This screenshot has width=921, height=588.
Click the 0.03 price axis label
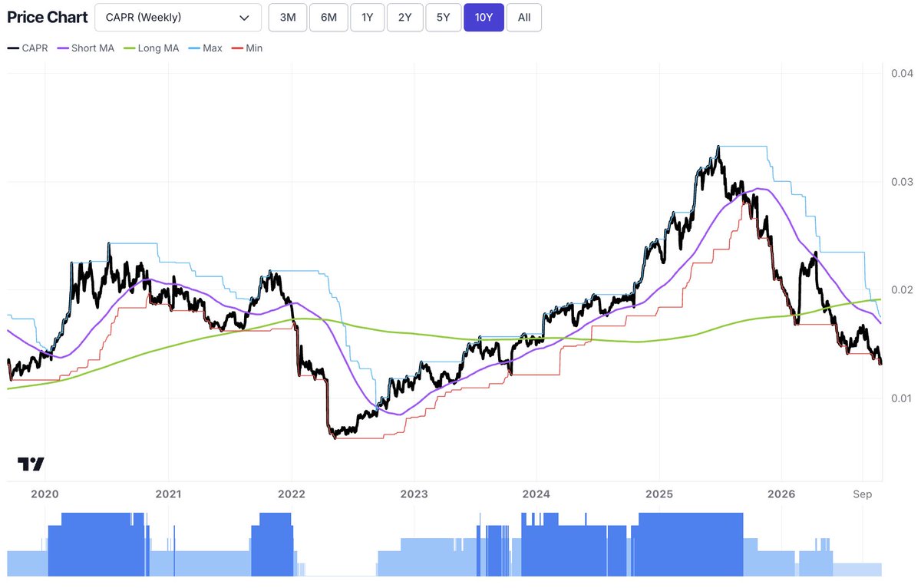click(902, 182)
